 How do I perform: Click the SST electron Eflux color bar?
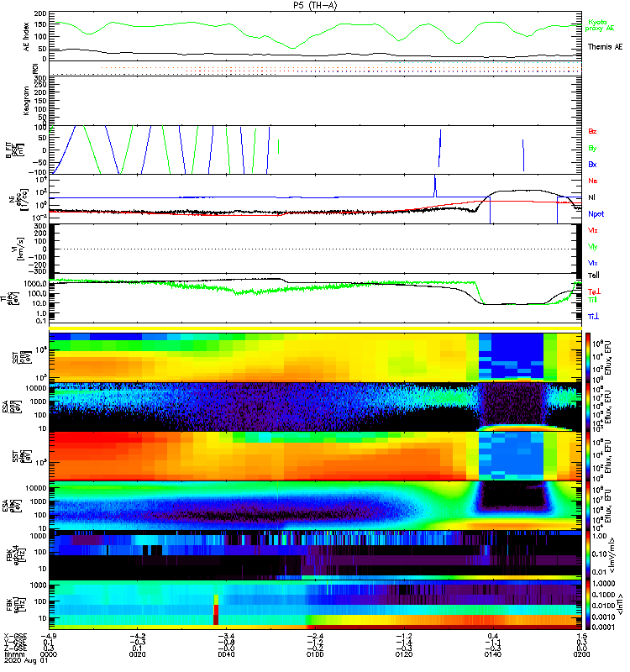click(x=588, y=456)
